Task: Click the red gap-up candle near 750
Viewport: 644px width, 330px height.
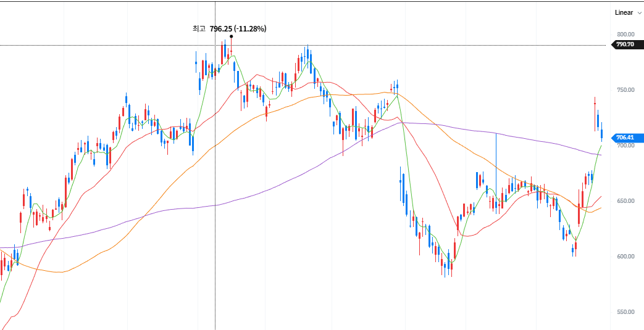Action: click(595, 104)
